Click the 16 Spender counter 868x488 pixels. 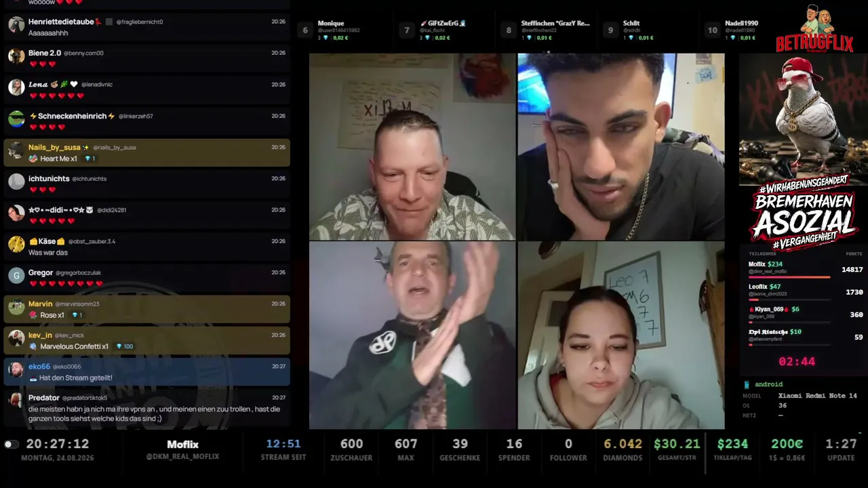(x=514, y=444)
